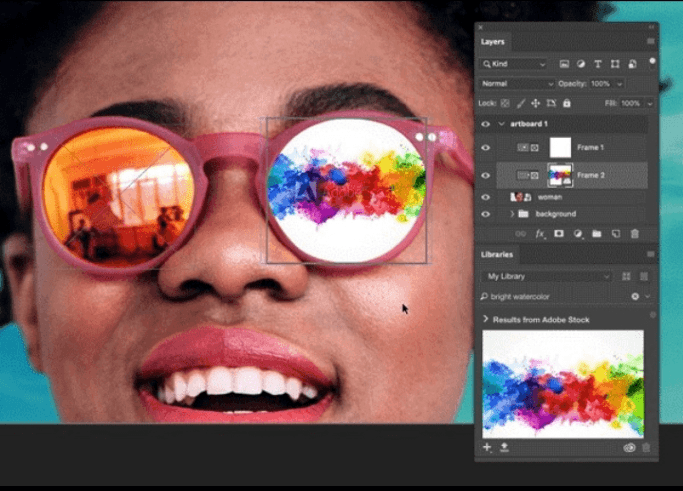Click the Fill value field
This screenshot has width=683, height=491.
[630, 104]
